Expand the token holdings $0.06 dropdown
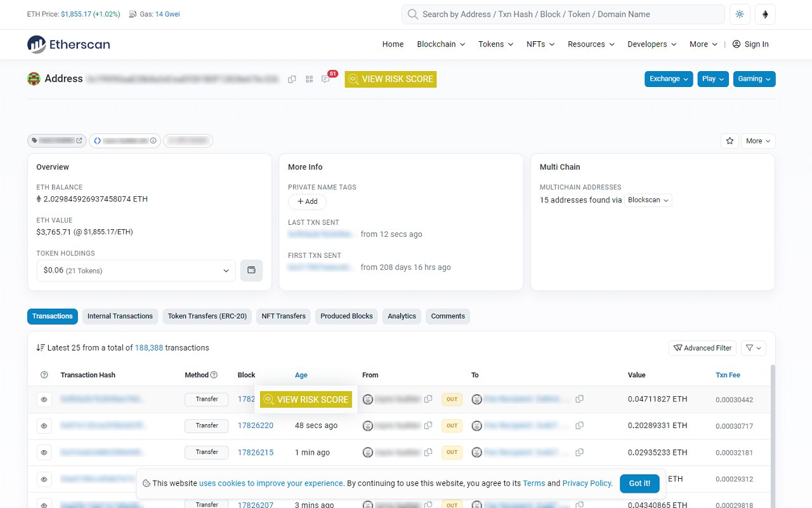This screenshot has width=812, height=508. [136, 271]
